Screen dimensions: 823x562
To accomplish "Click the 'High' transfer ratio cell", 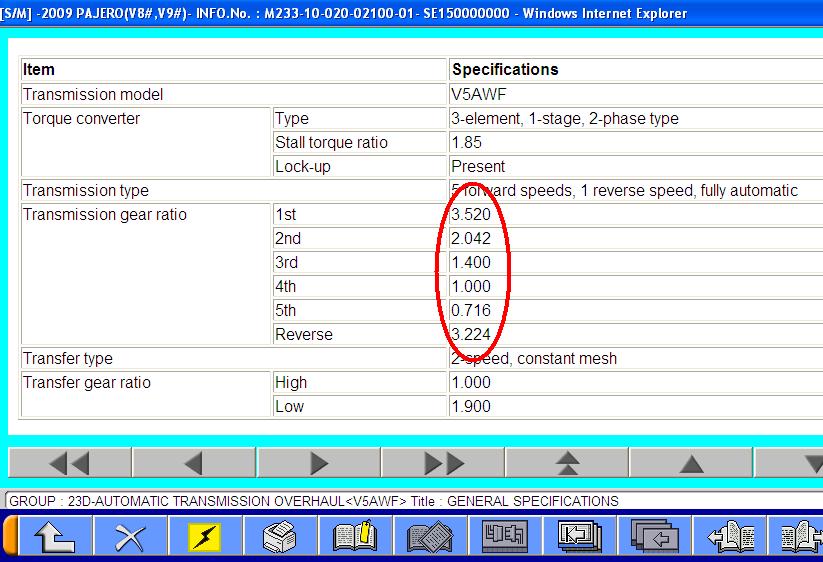I will pos(360,383).
